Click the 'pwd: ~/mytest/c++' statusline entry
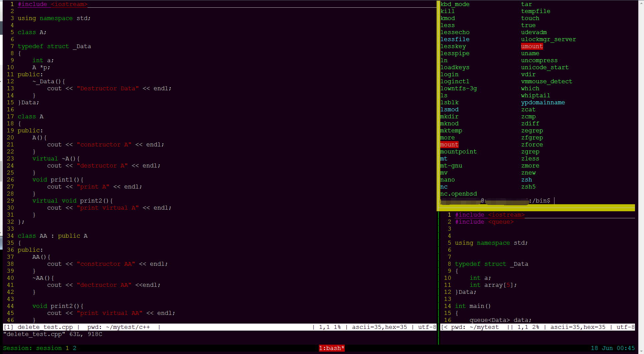The height and width of the screenshot is (354, 644). point(119,327)
